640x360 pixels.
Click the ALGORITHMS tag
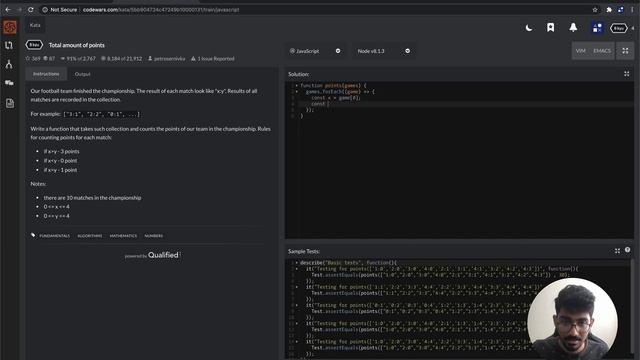(90, 236)
